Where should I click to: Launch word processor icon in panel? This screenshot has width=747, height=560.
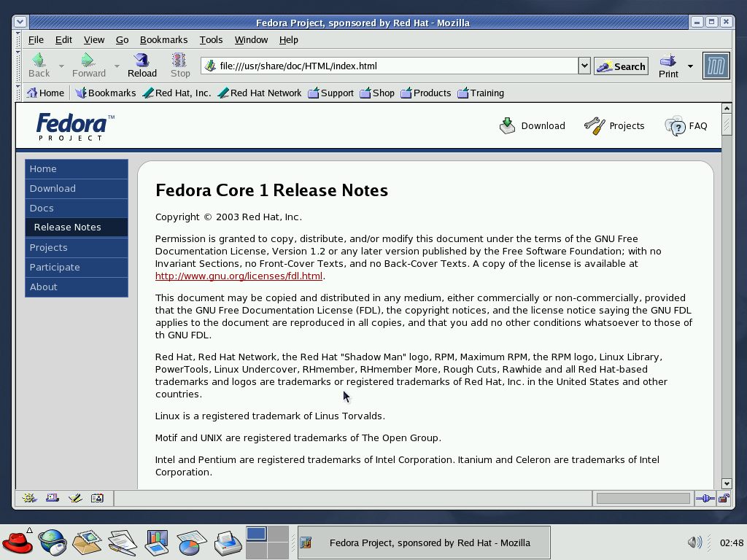pyautogui.click(x=123, y=542)
